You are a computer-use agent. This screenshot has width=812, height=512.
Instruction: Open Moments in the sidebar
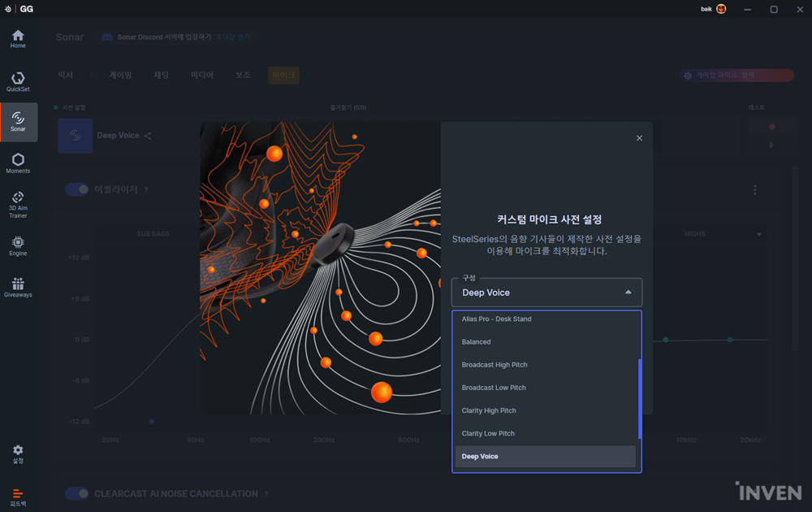click(x=18, y=163)
